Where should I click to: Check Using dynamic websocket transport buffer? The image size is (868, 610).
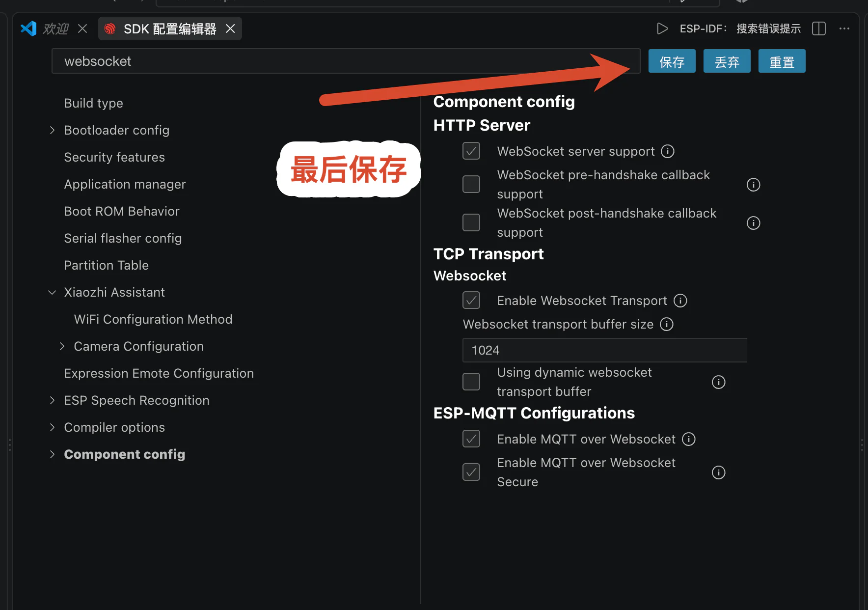471,382
